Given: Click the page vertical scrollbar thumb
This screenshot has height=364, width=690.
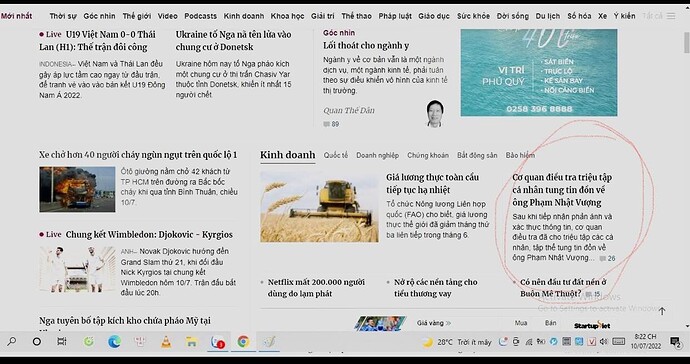Looking at the screenshot, I should click(686, 43).
